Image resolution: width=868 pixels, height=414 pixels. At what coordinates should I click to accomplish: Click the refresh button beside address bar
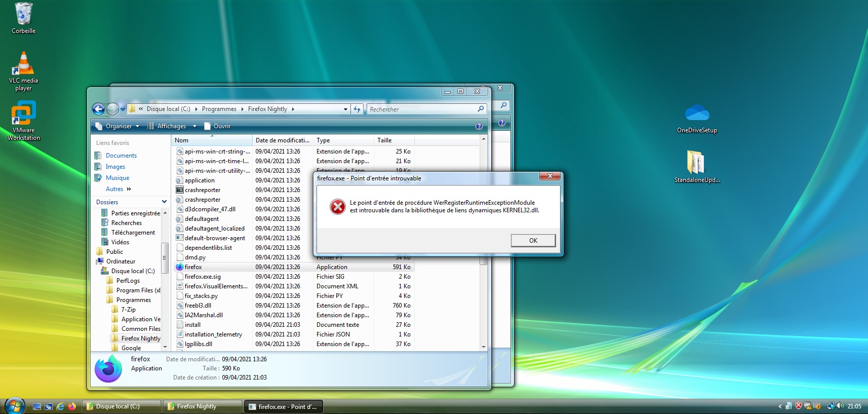357,109
